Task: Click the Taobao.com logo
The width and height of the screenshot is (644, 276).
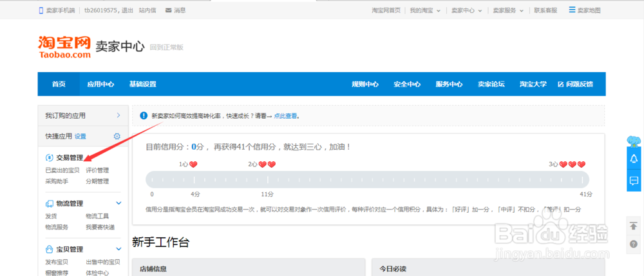Action: point(64,47)
